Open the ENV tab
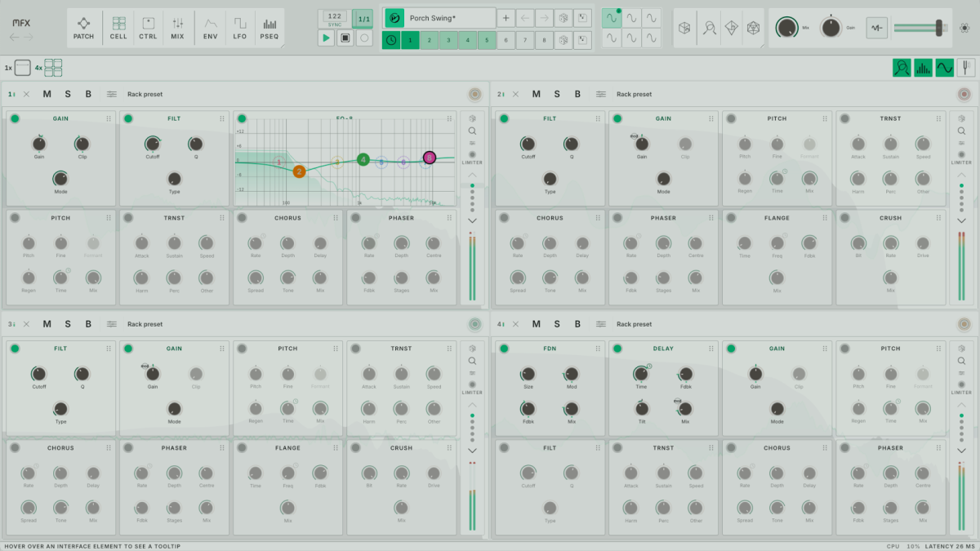This screenshot has height=551, width=980. click(x=211, y=28)
